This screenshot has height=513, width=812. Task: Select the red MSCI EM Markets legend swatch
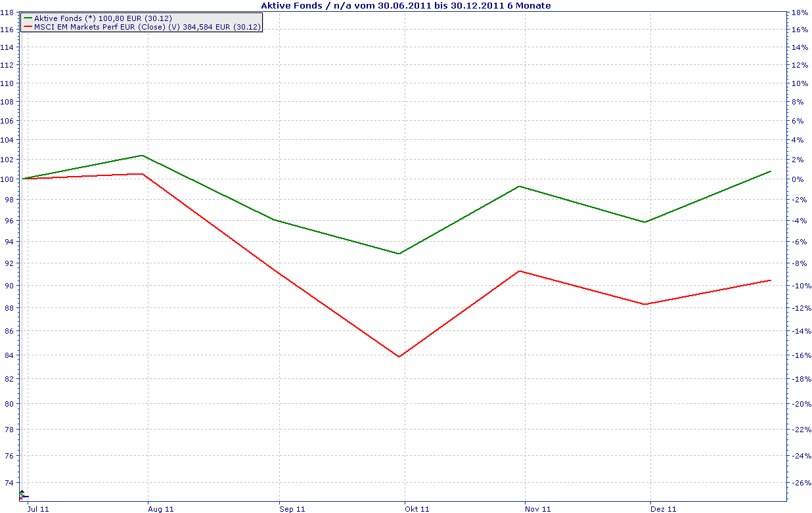pos(28,27)
